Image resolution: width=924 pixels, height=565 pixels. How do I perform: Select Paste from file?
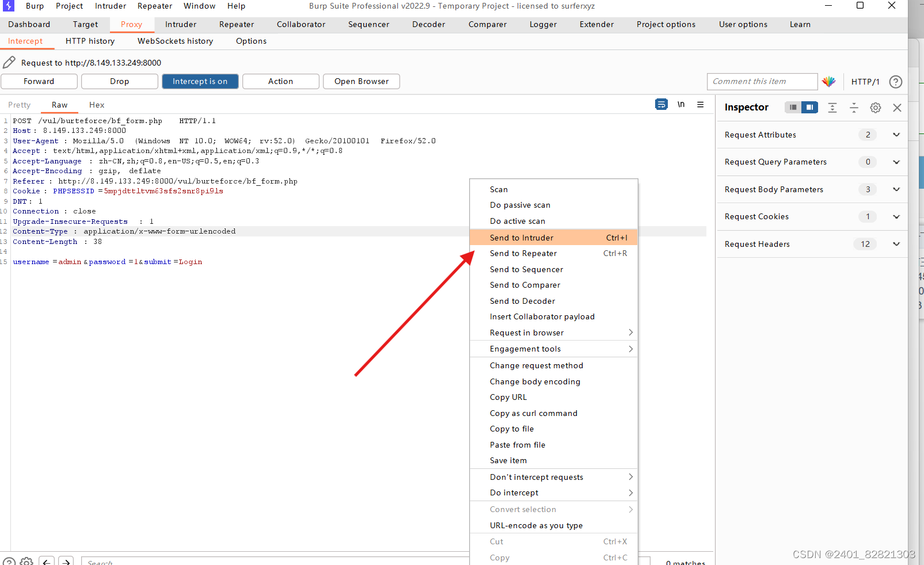point(554,445)
